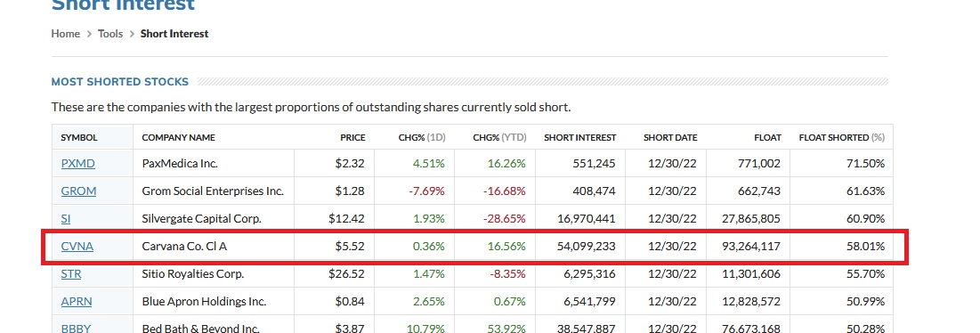Click the COMPANY NAME column header
The height and width of the screenshot is (333, 980).
pos(179,137)
